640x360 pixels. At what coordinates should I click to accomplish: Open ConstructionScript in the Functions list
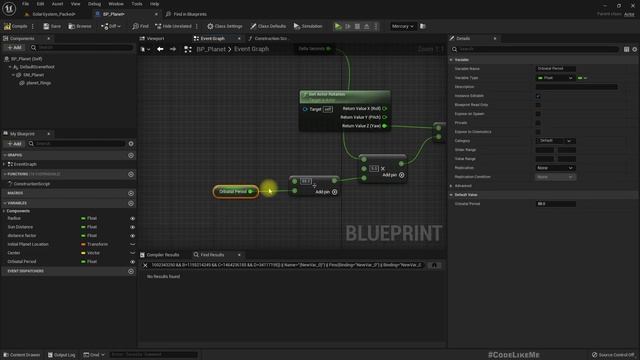[x=32, y=184]
